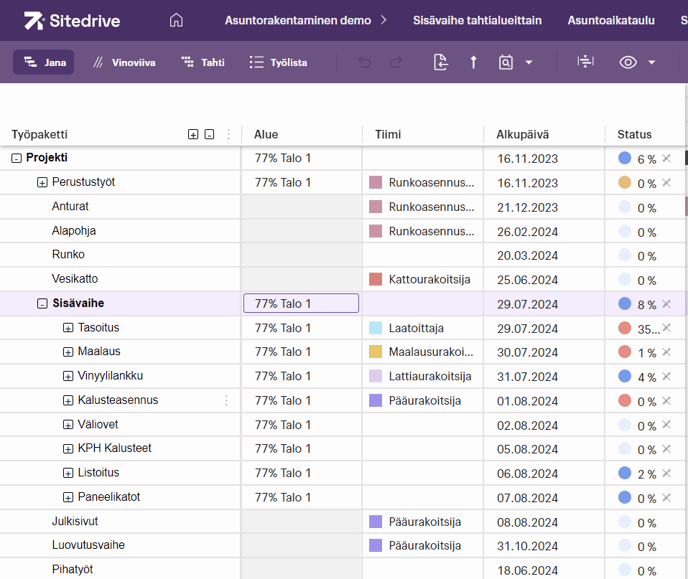This screenshot has height=579, width=688.
Task: Click the 0 % status of Pihatyöt
Action: coord(646,571)
